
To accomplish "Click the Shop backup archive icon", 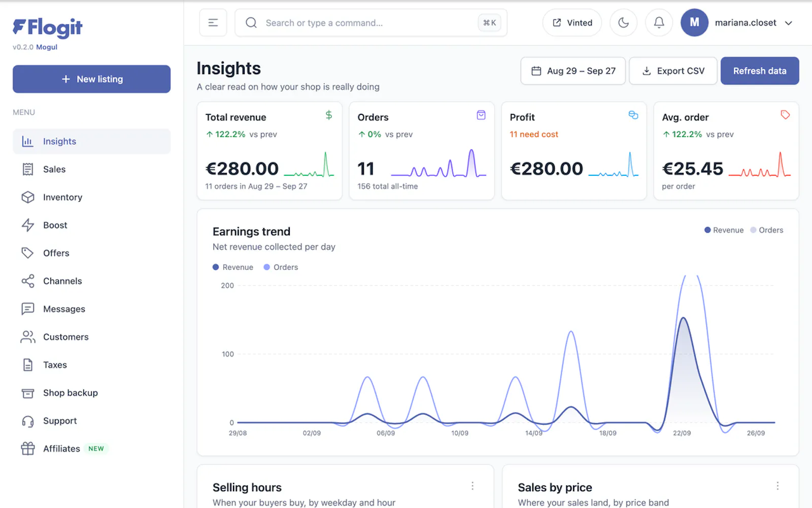I will pos(27,393).
